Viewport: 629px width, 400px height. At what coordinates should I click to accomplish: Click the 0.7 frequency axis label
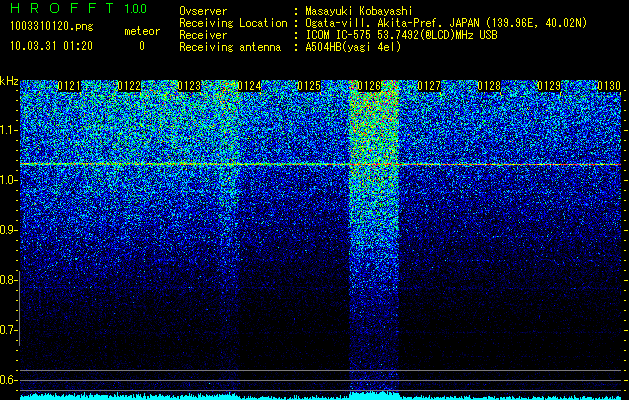[9, 330]
